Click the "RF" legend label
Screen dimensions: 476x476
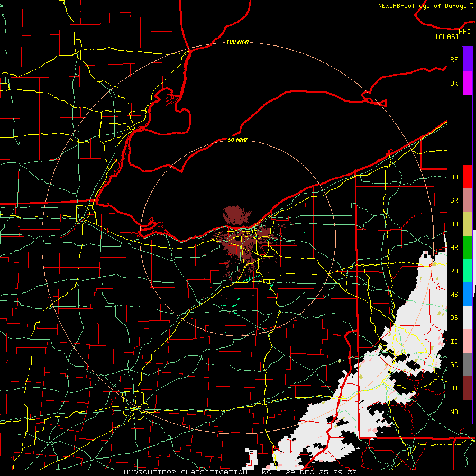(x=454, y=59)
